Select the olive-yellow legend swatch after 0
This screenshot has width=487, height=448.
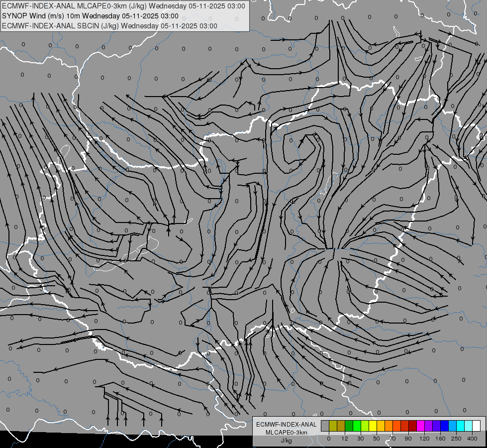[333, 426]
